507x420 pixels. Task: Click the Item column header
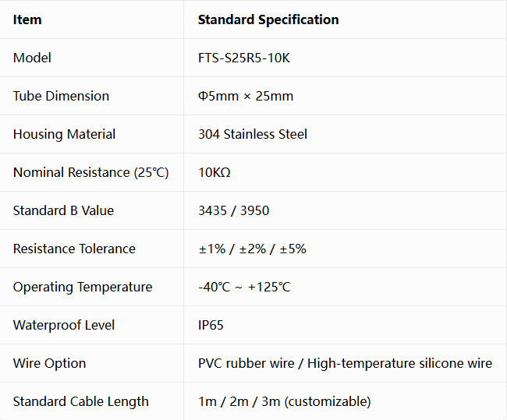(x=27, y=19)
